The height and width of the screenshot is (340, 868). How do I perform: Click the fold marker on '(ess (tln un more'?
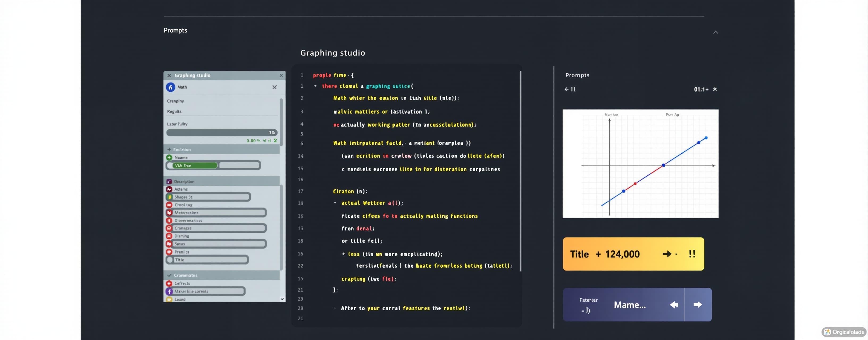[343, 254]
